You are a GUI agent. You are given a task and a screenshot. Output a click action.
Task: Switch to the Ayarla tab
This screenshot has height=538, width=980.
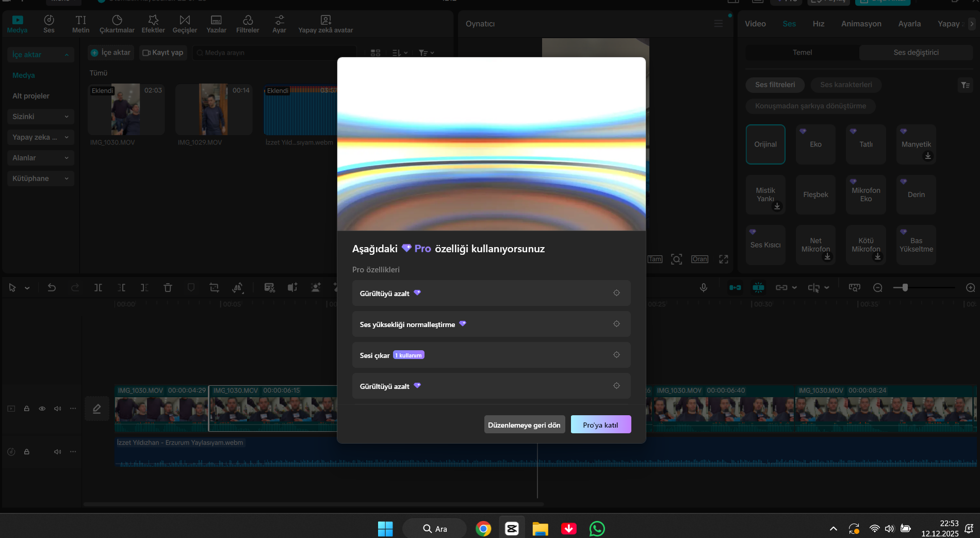pos(909,24)
